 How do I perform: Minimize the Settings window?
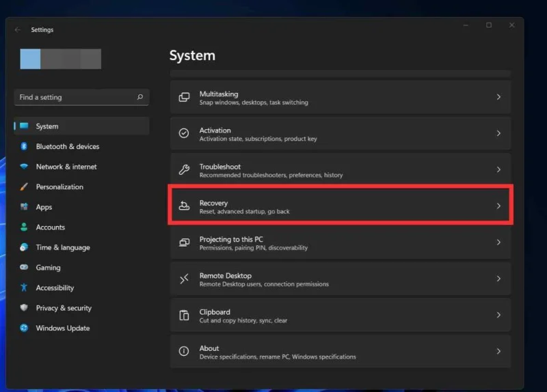[466, 25]
